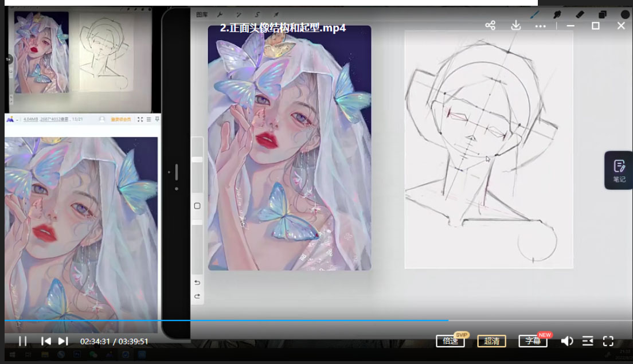
Task: Pin the image viewer window
Action: pyautogui.click(x=157, y=119)
